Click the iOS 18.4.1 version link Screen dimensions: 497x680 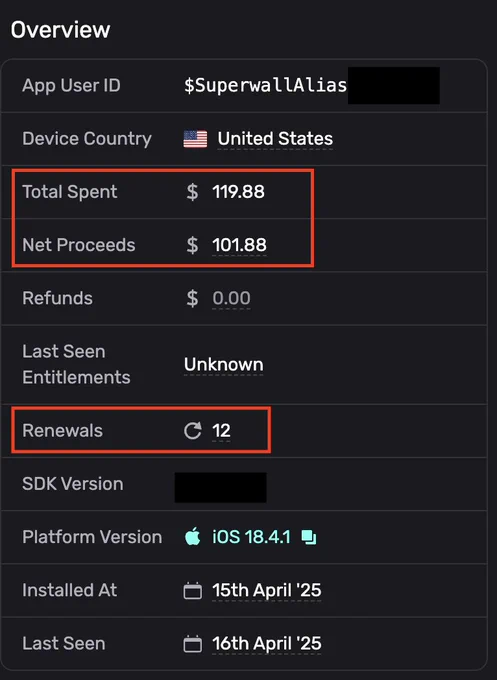[x=251, y=537]
